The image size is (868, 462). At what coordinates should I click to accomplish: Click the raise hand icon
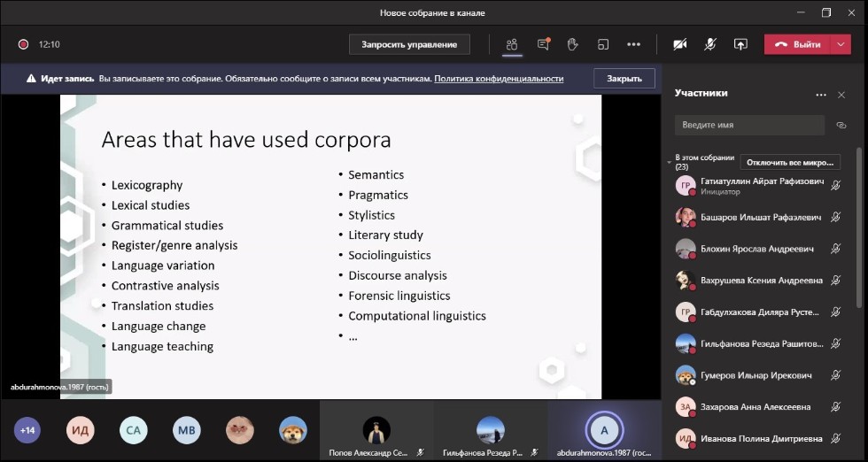(x=572, y=44)
